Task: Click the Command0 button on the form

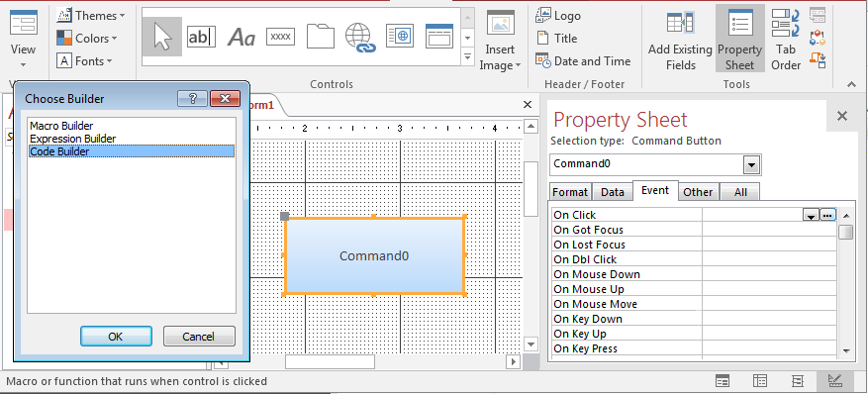Action: (374, 255)
